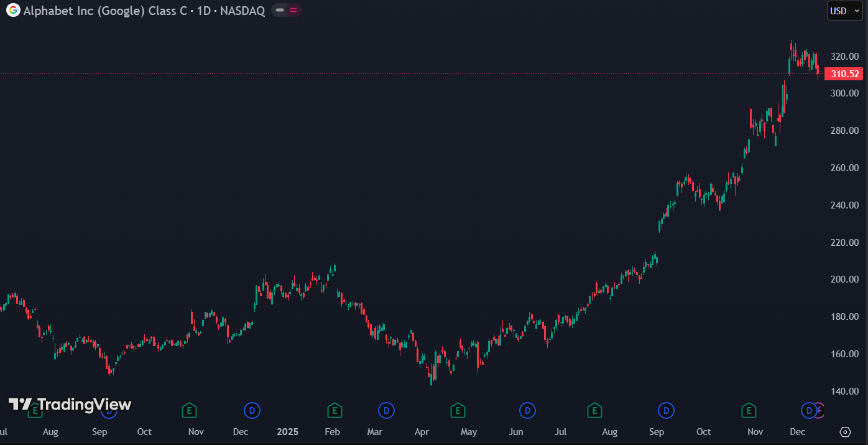
Task: Click the 160.00 price axis label
Action: coord(845,354)
